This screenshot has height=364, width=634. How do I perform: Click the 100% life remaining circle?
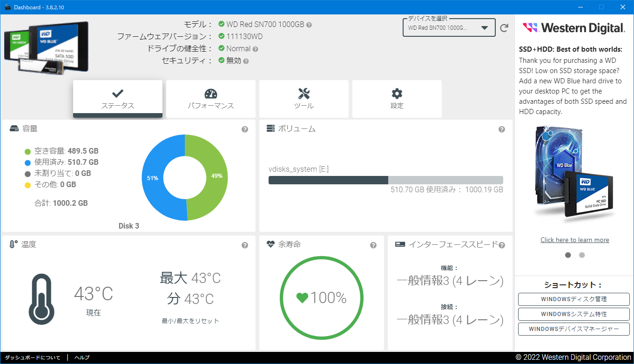coord(322,298)
